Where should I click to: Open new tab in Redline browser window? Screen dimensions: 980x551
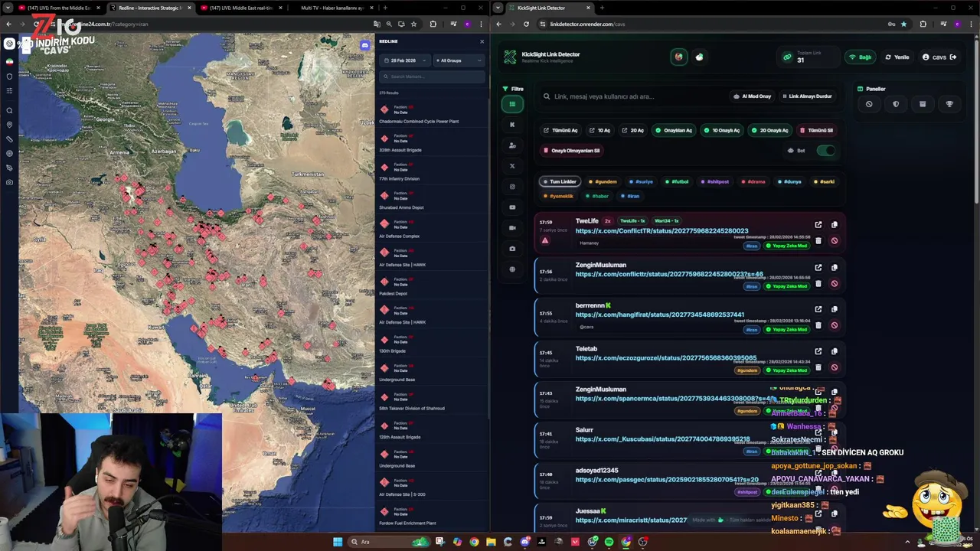point(385,8)
